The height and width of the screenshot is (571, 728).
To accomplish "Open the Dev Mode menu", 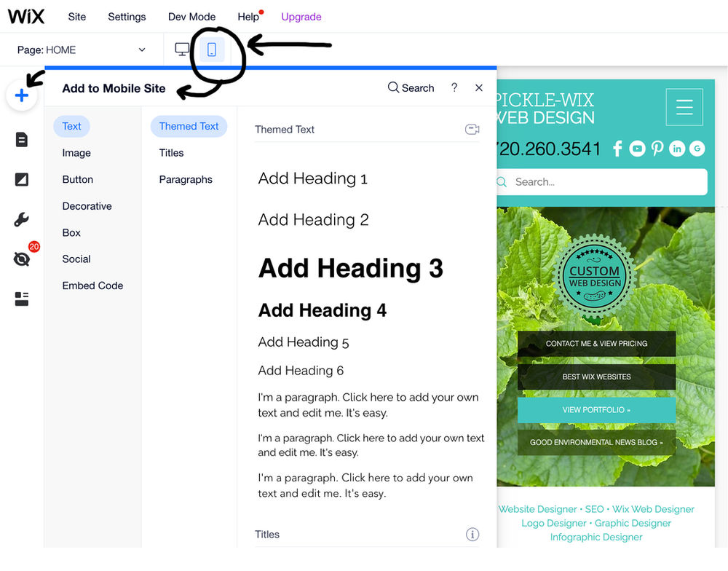I will (191, 16).
